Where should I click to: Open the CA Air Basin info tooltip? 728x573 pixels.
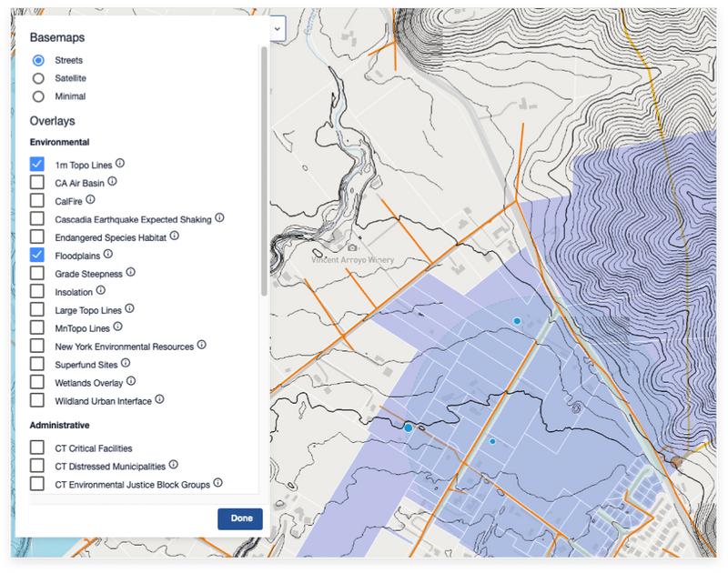coord(113,181)
